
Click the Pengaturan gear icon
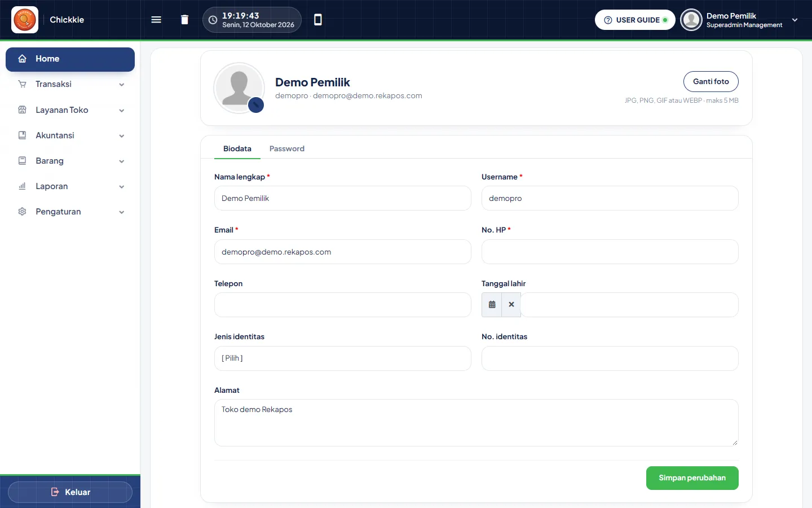(x=23, y=212)
